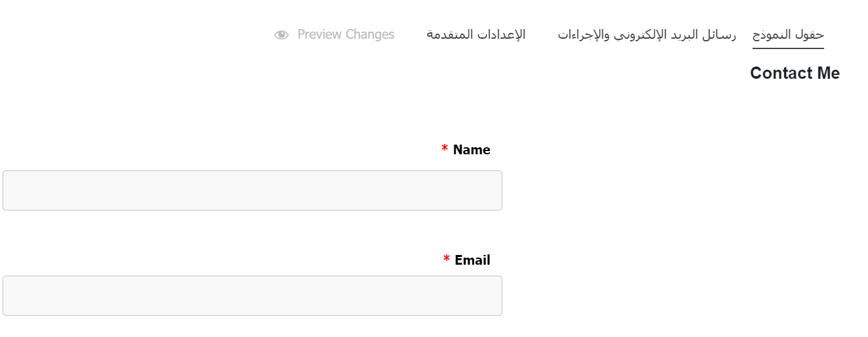Click the Name field label
Screen dimensions: 868x337
tap(471, 150)
